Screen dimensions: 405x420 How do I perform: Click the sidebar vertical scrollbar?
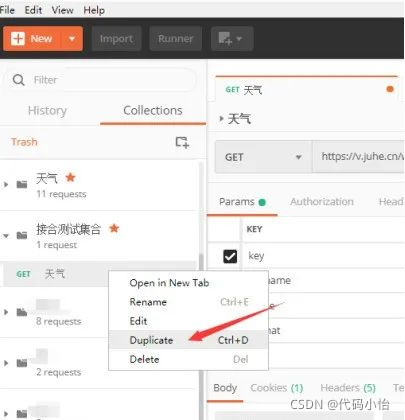[x=201, y=290]
